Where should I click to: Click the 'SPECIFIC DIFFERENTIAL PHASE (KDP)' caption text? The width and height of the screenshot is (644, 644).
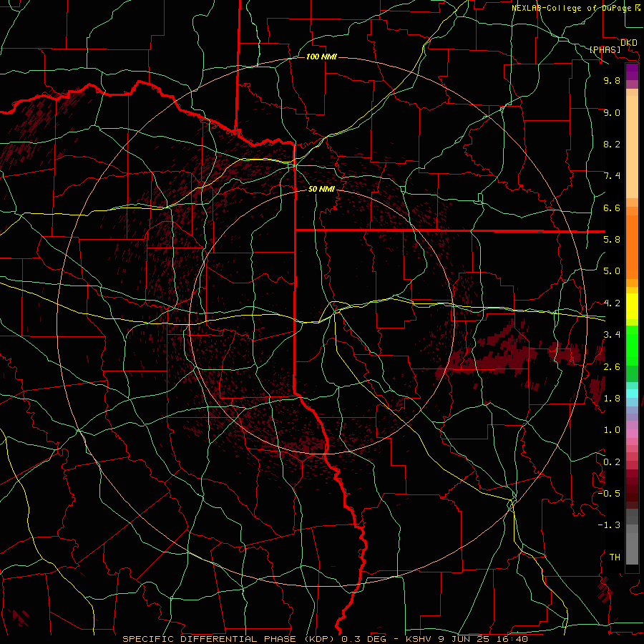pos(231,639)
